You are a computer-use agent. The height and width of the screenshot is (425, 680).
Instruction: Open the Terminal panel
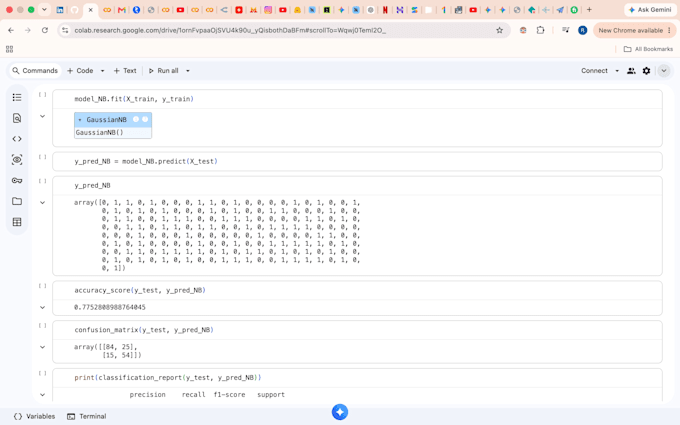(x=87, y=416)
